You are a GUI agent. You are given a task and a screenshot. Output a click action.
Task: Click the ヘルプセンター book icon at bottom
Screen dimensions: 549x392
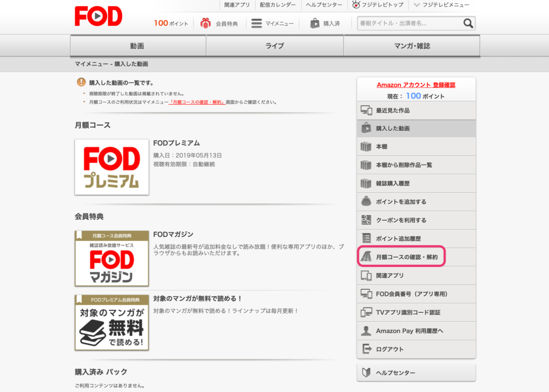click(x=366, y=372)
